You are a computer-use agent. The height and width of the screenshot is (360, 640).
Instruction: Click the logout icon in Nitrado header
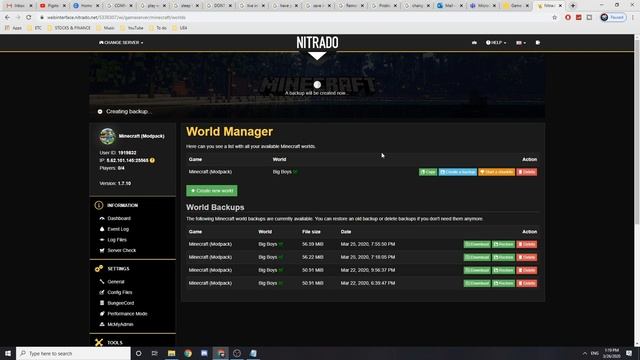[x=538, y=42]
